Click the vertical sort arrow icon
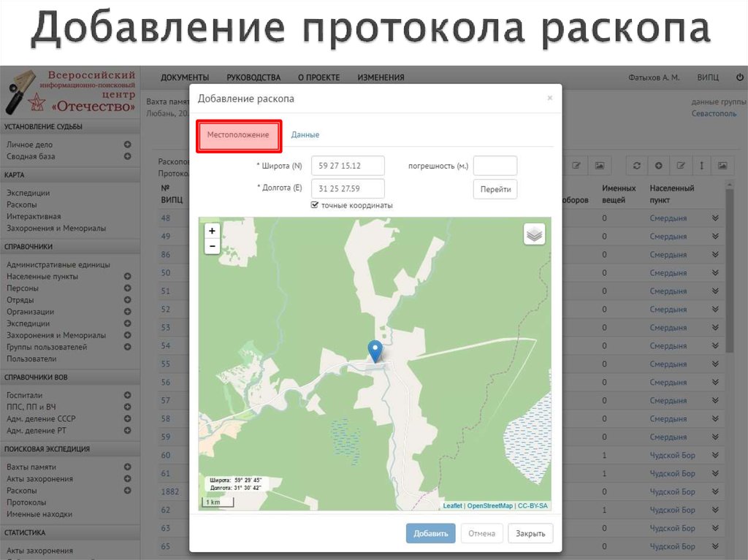The height and width of the screenshot is (560, 748). 702,166
